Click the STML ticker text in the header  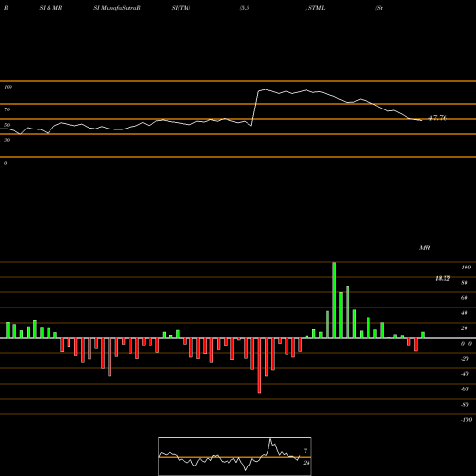coord(317,8)
